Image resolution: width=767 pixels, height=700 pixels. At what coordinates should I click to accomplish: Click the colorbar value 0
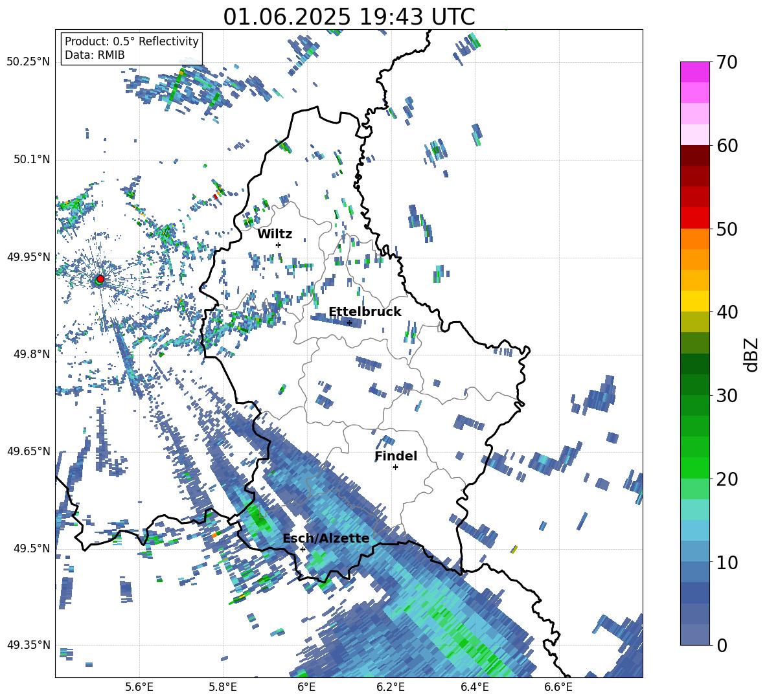click(722, 645)
